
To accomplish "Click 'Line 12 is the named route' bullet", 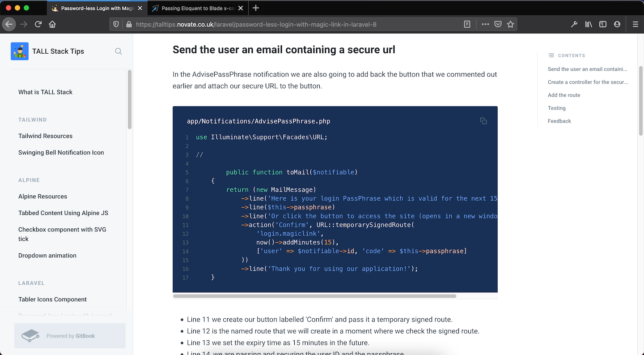I will tap(333, 331).
